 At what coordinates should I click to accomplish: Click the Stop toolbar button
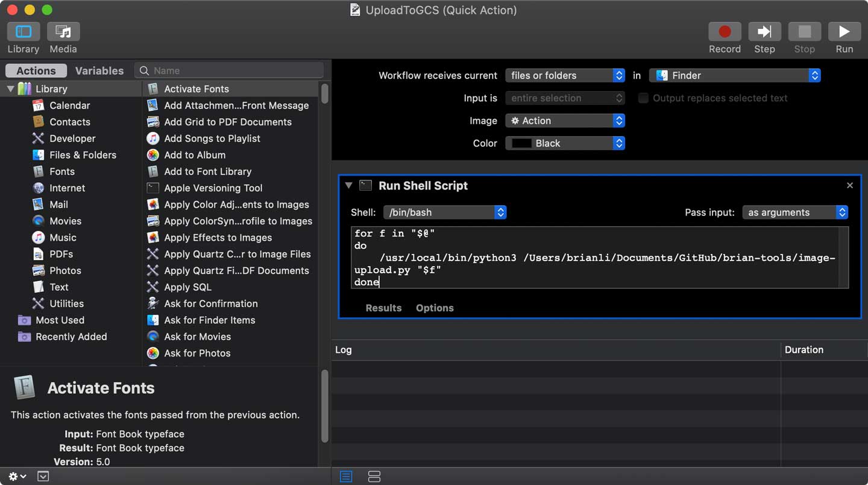pos(804,31)
